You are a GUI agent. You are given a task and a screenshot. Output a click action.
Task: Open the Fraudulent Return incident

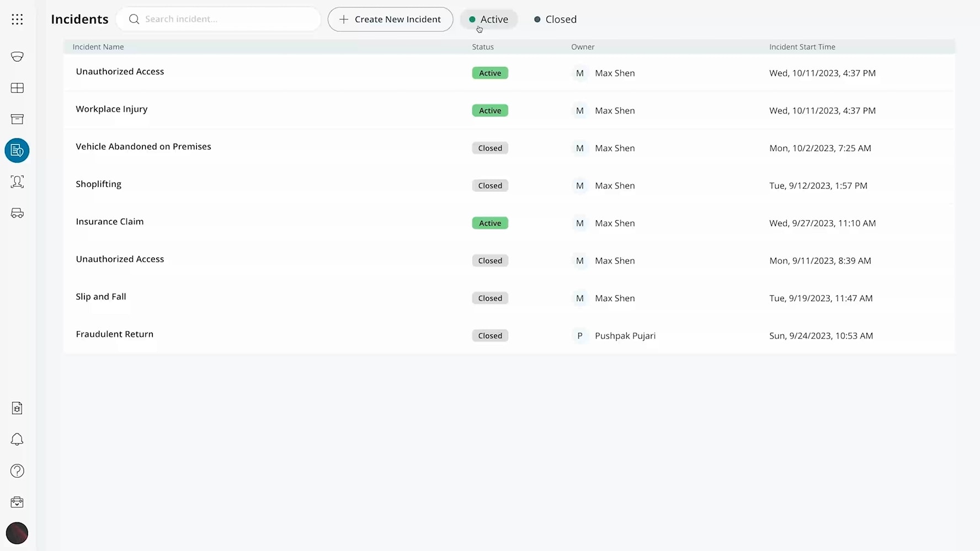tap(115, 334)
